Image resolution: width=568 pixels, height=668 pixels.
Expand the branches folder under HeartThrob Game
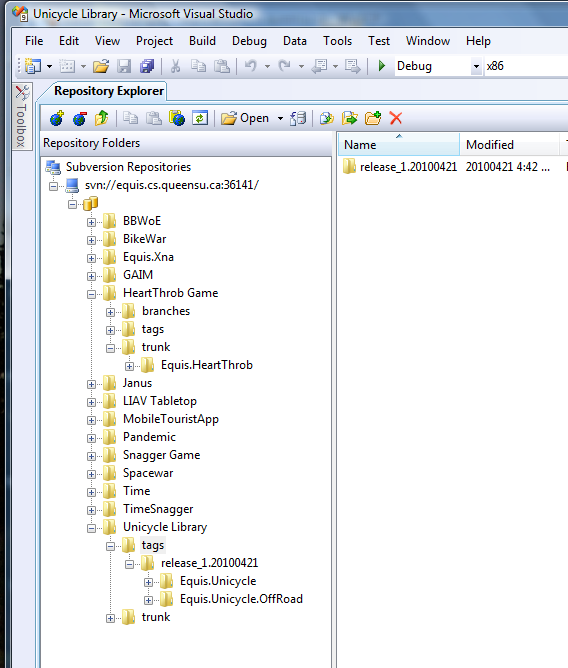pos(110,312)
